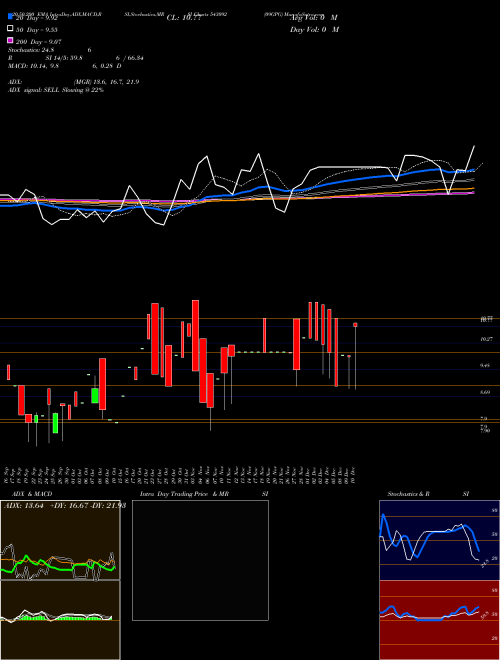Click 'ADX signal: SELL Slowing @ 22%' text
Viewport: 500px width, 660px height.
click(x=56, y=90)
